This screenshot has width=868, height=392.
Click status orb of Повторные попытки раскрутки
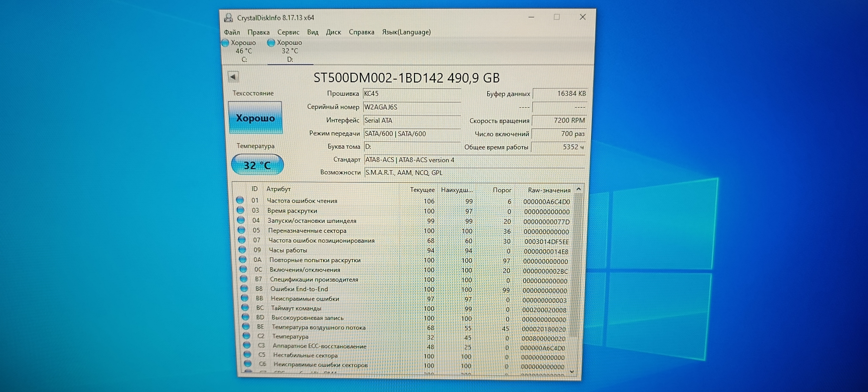tap(243, 259)
